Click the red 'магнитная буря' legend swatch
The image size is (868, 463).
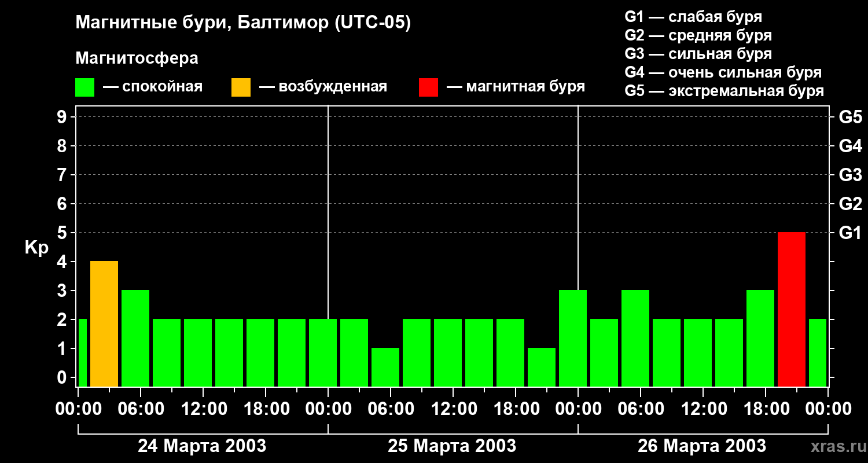pyautogui.click(x=428, y=87)
